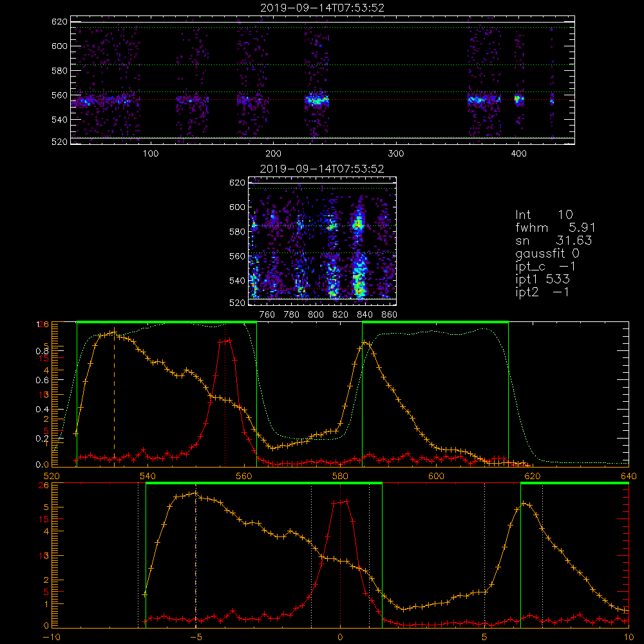644x644 pixels.
Task: Click the bright emission blob near 235 in top spectrogram
Action: tap(317, 100)
